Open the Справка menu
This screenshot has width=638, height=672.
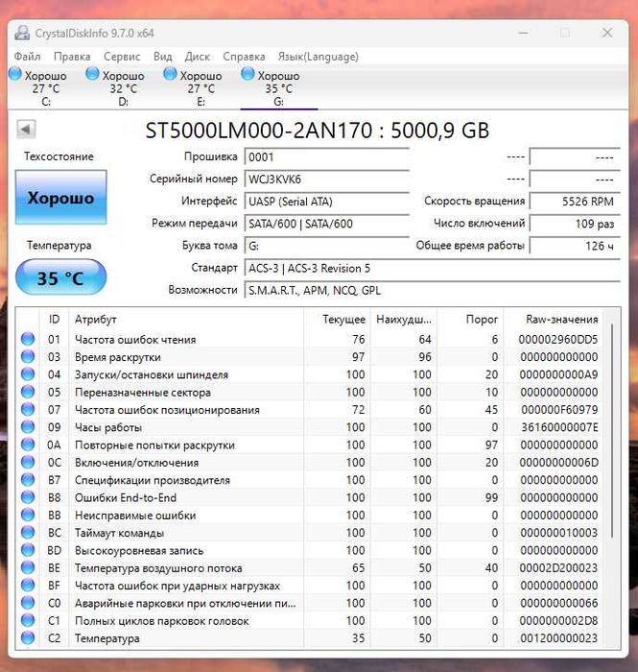(244, 57)
